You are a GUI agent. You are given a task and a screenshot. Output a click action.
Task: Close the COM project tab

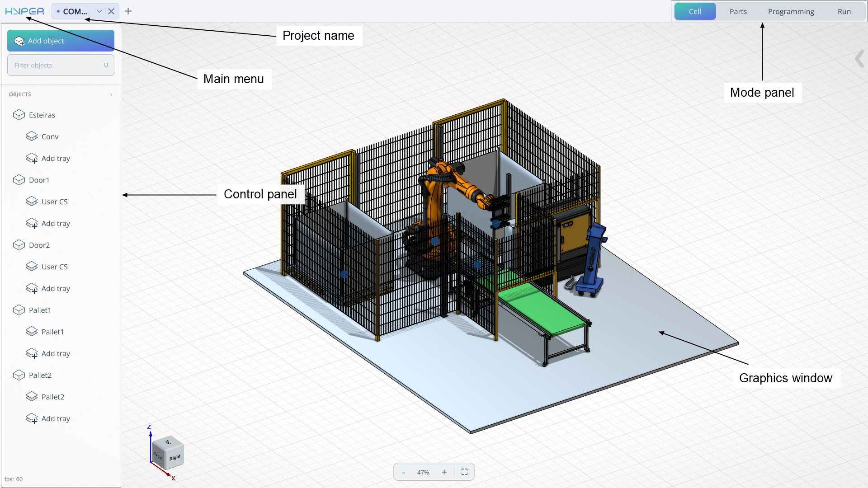click(x=111, y=11)
